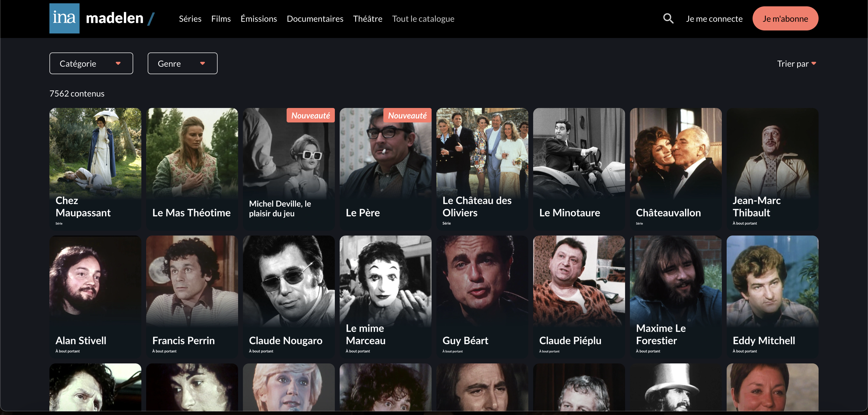
Task: Open Claude Nougaro card
Action: (289, 297)
